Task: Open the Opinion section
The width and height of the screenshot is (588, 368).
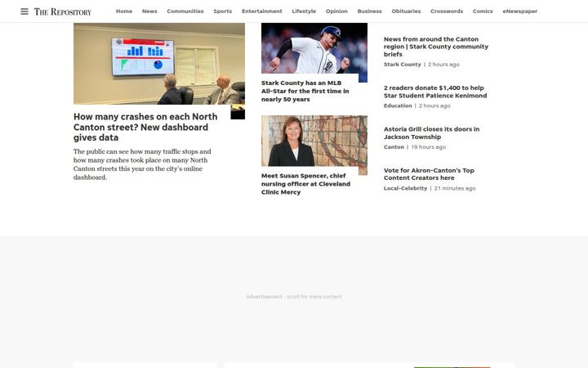Action: tap(336, 11)
